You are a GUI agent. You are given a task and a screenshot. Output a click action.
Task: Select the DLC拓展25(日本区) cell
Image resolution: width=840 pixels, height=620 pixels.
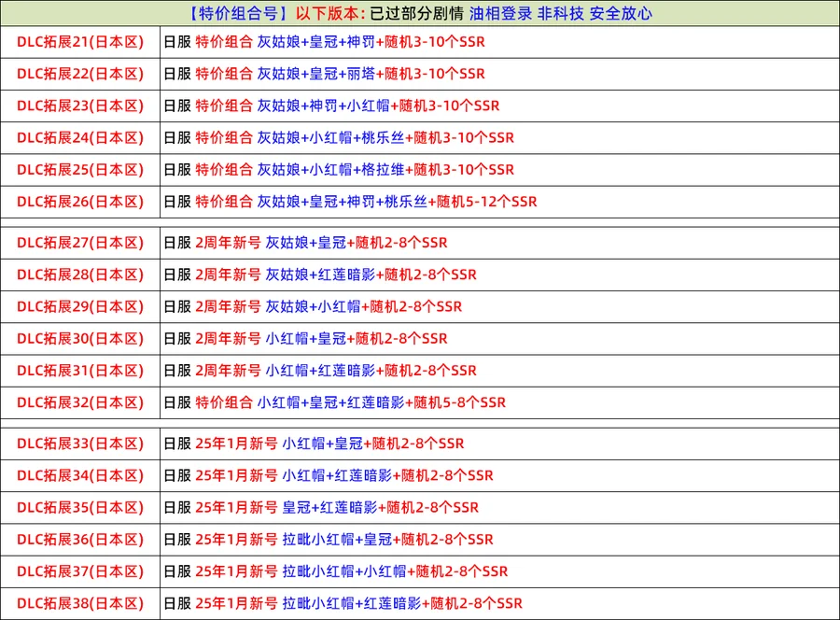point(80,170)
